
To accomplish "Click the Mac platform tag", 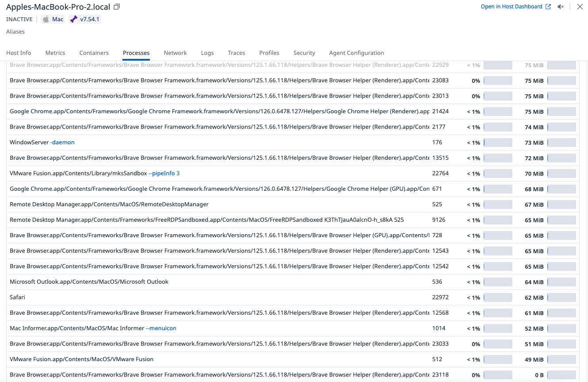I will [x=53, y=19].
